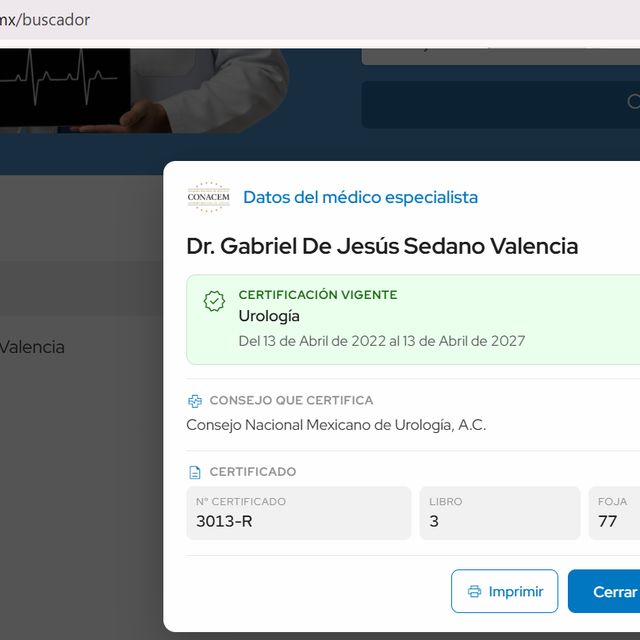Screen dimensions: 640x640
Task: Click the green certification badge icon
Action: click(214, 301)
